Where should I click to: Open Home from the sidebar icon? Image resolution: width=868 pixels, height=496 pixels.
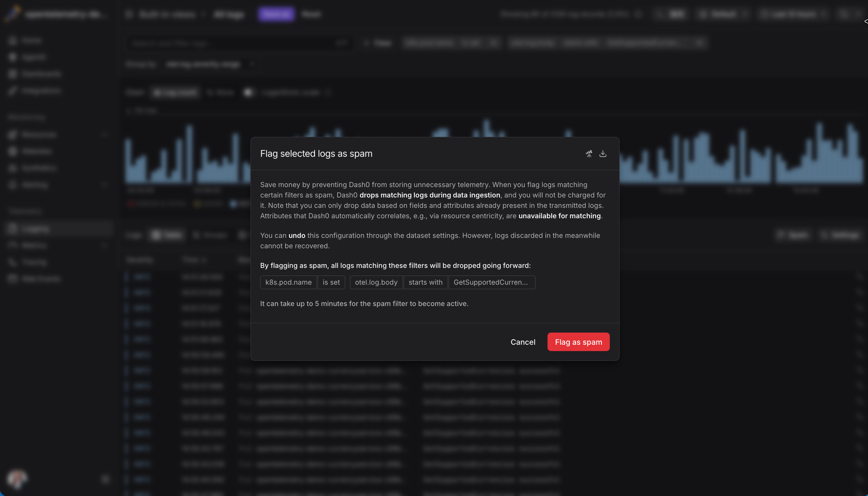[13, 40]
